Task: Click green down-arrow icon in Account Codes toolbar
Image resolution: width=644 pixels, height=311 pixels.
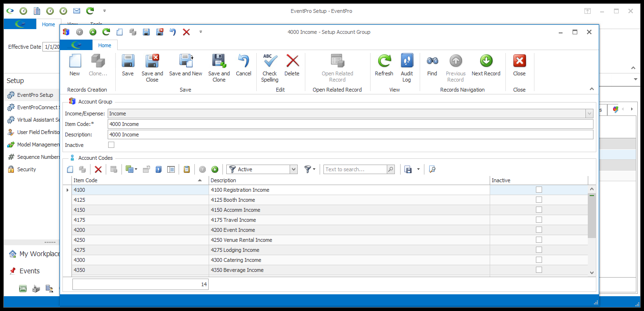Action: 215,169
